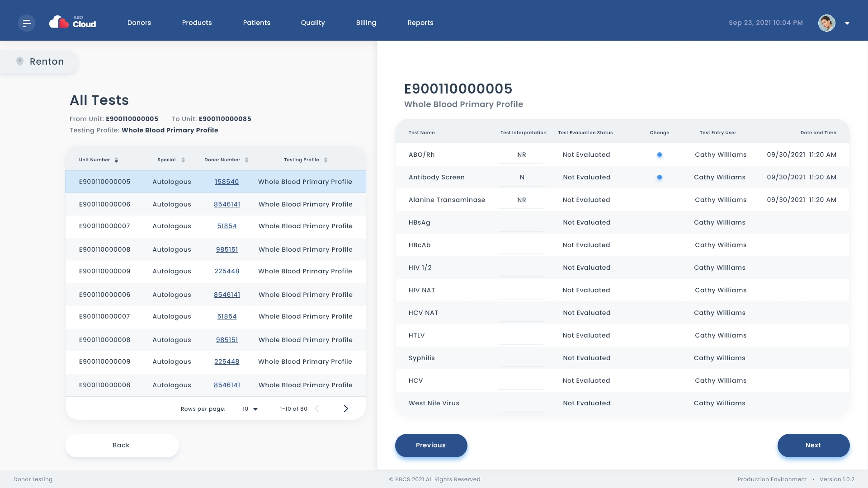Open the Quality menu
The height and width of the screenshot is (488, 868).
(313, 23)
